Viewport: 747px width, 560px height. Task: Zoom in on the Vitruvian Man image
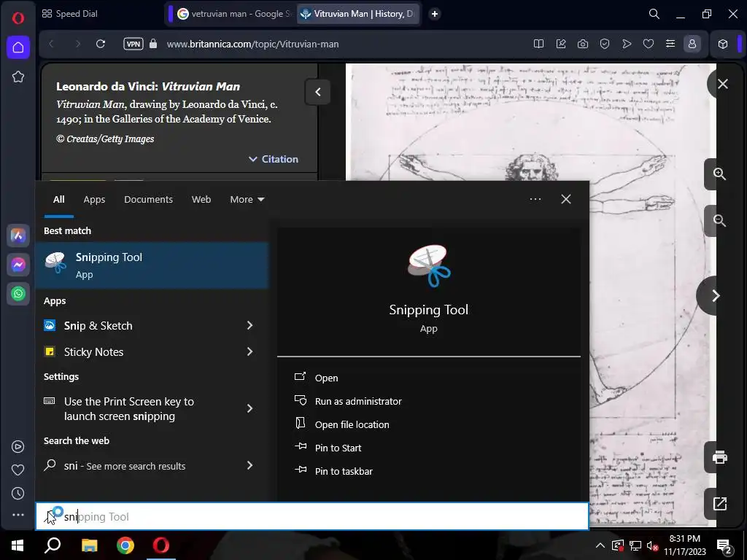[x=719, y=174]
